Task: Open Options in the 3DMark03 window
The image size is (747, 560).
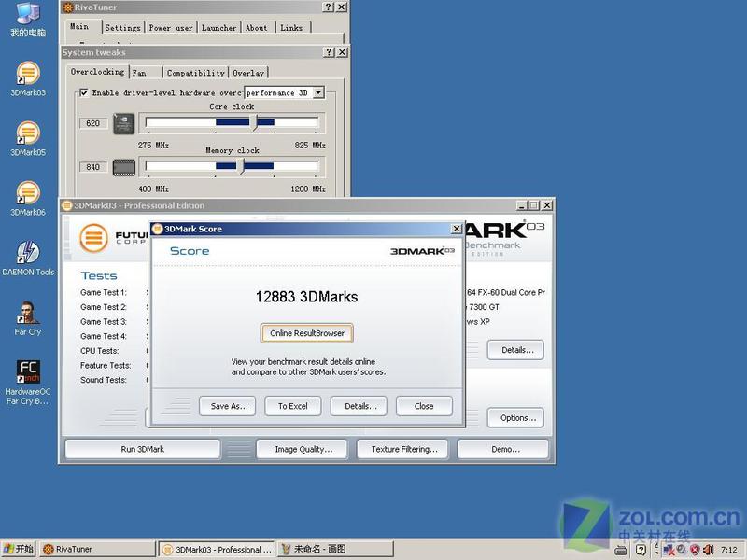Action: click(515, 417)
